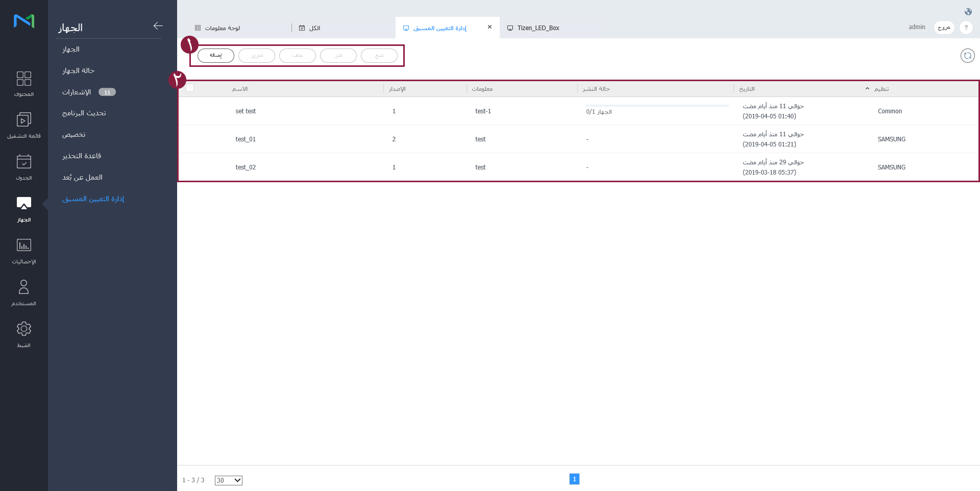Open الضبط (Settings) gear icon

(x=24, y=335)
